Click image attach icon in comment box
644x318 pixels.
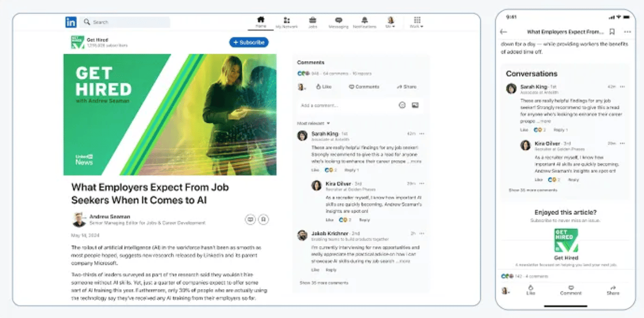pyautogui.click(x=415, y=105)
